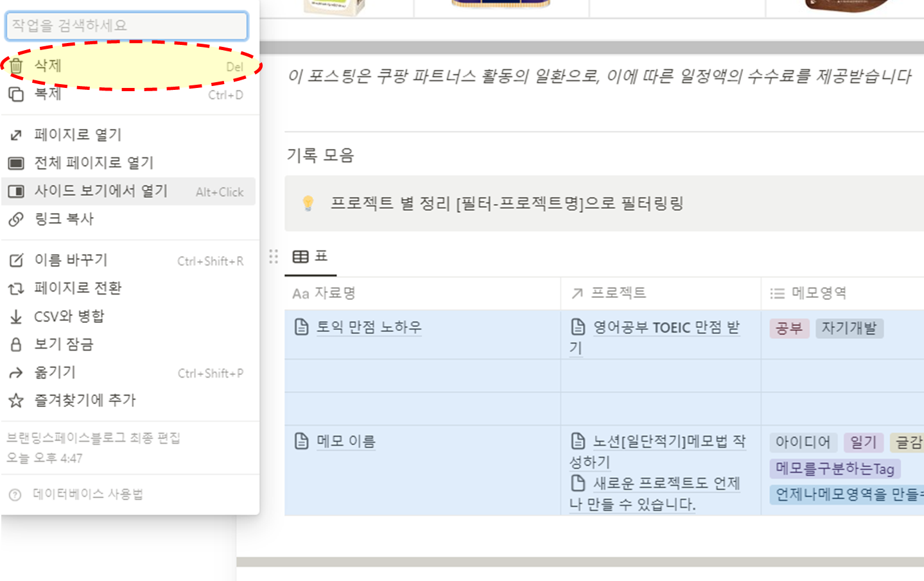Click the light bulb callout icon
The height and width of the screenshot is (581, 924).
[x=308, y=204]
